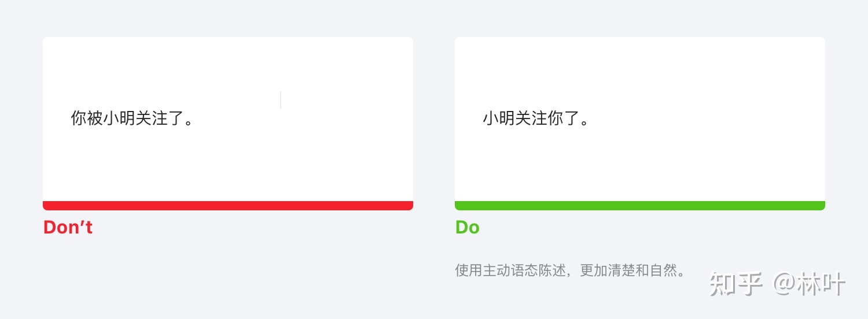Click "关注" in the Don't example sentence
868x319 pixels.
152,118
